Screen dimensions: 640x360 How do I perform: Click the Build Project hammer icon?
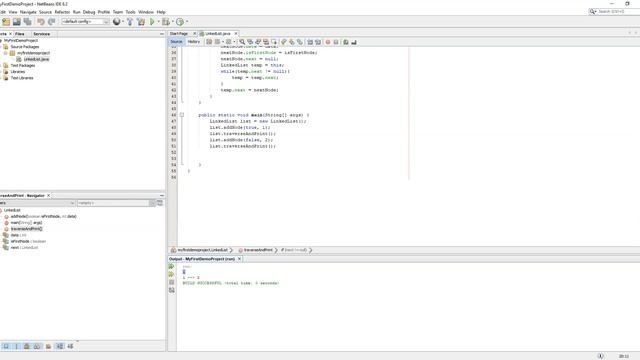pyautogui.click(x=130, y=22)
